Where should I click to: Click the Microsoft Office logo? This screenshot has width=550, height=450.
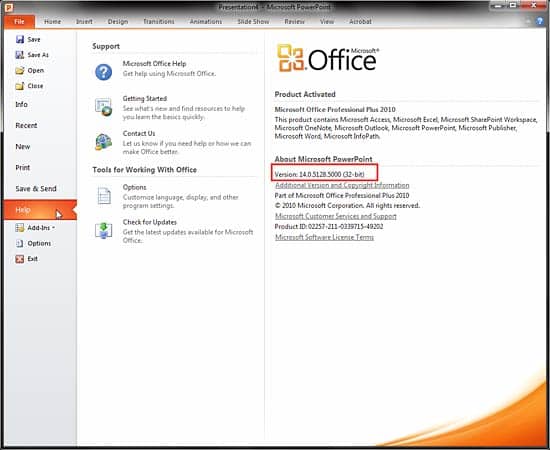328,58
